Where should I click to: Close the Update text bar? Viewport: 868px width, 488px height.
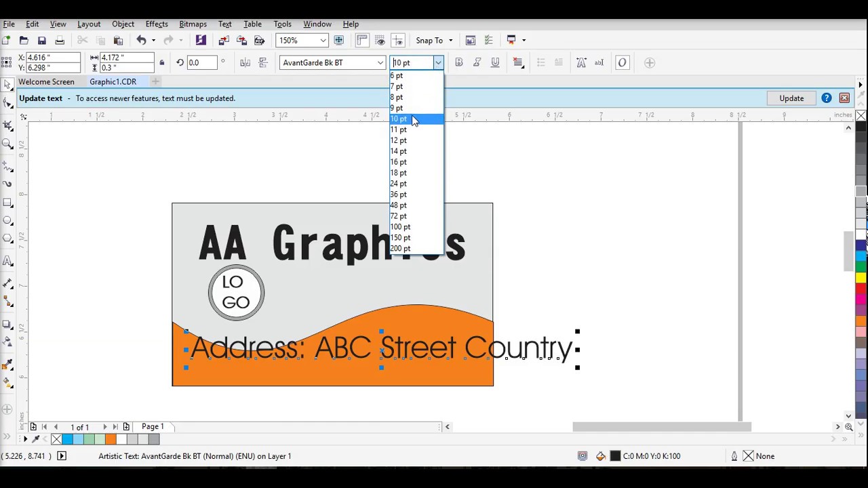pyautogui.click(x=844, y=98)
